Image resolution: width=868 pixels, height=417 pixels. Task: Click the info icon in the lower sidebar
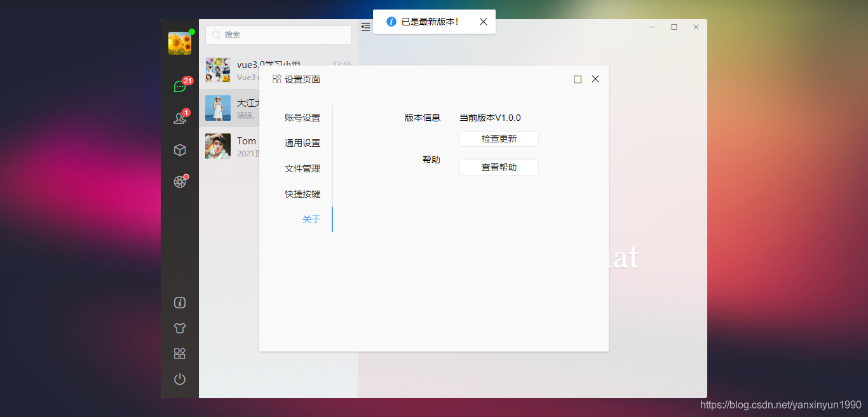tap(180, 303)
